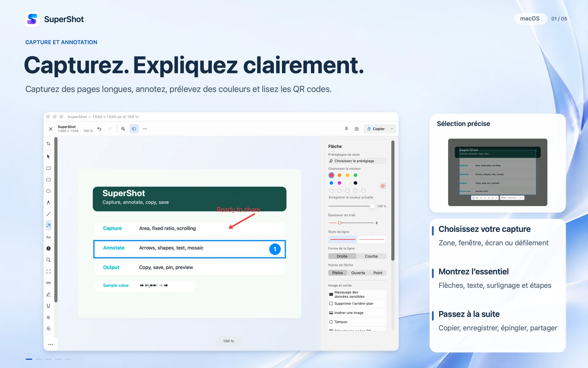Pick the yellow color swatch

(347, 175)
